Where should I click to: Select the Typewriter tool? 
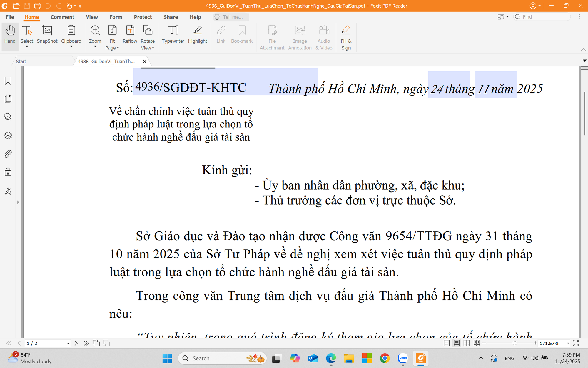tap(173, 34)
